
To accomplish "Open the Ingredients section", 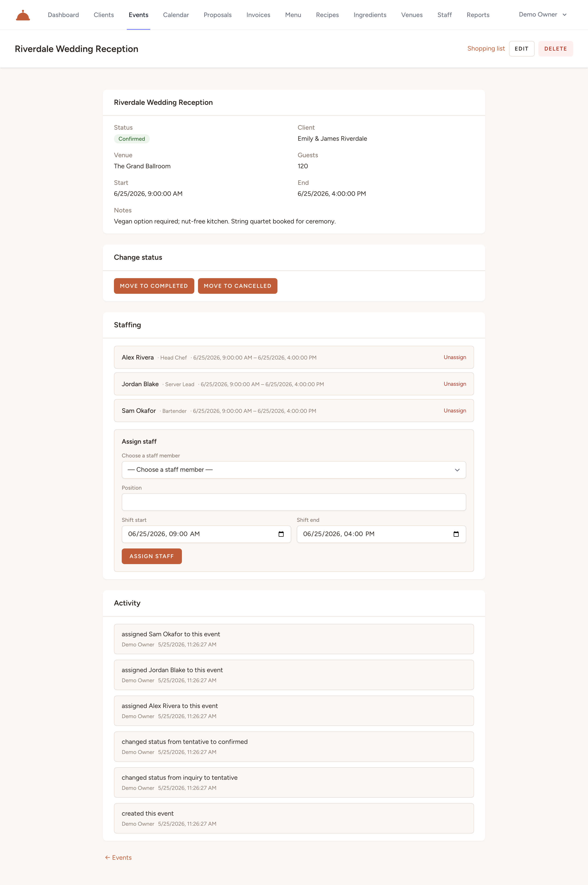I will 370,15.
